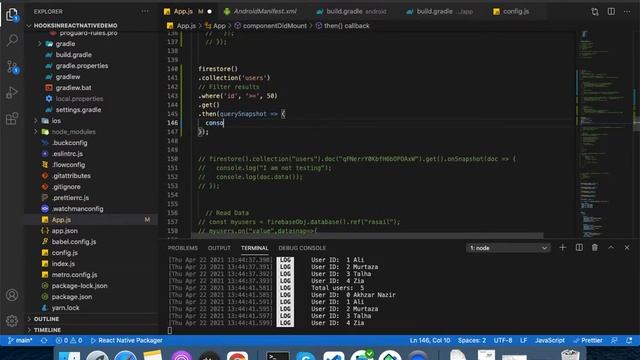640x360 pixels.
Task: Open babel.config.js file
Action: coord(74,242)
